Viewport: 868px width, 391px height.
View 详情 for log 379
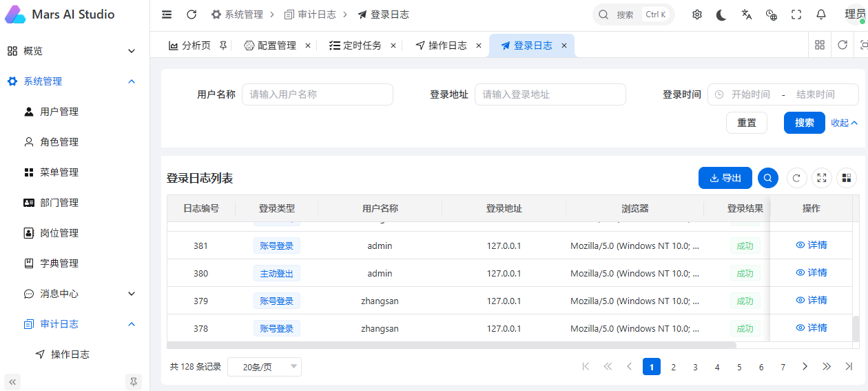(812, 300)
